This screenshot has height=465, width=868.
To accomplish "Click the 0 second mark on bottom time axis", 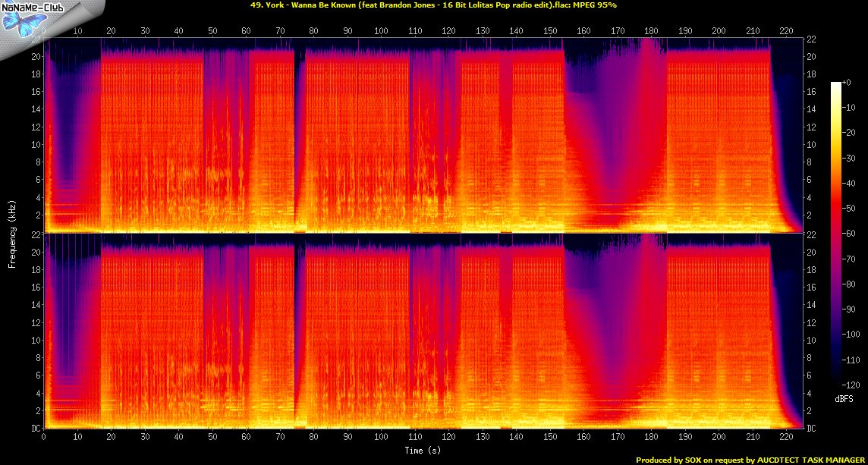I will click(x=44, y=438).
